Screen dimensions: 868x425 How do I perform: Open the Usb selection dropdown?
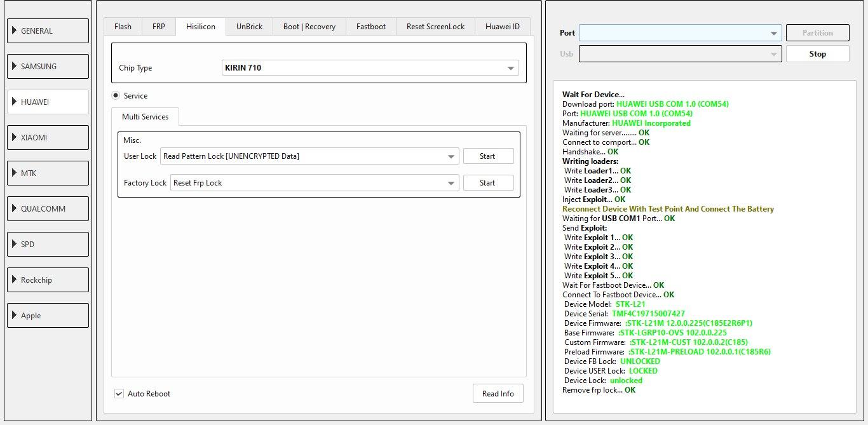[680, 54]
